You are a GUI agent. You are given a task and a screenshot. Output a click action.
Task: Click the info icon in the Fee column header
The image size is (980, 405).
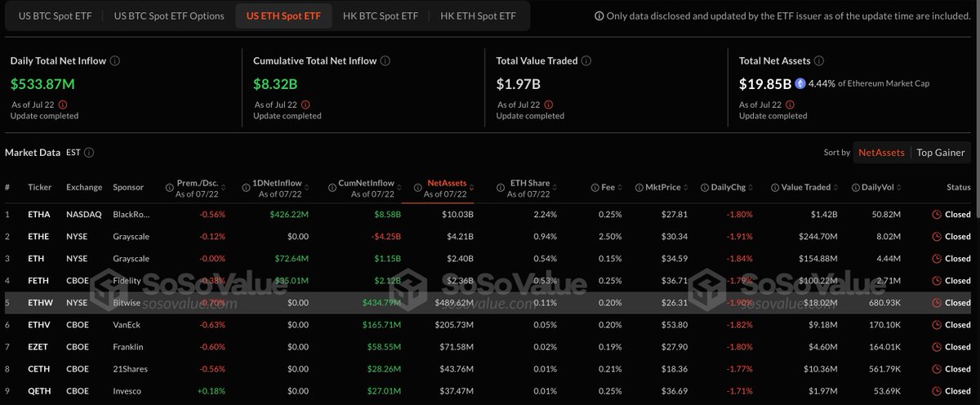point(595,188)
